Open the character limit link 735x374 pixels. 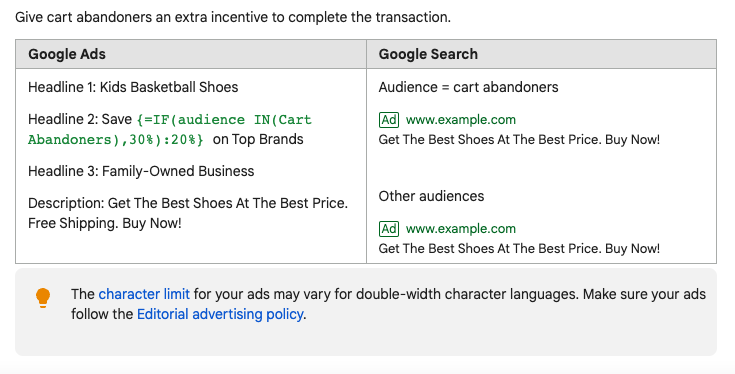click(x=144, y=294)
